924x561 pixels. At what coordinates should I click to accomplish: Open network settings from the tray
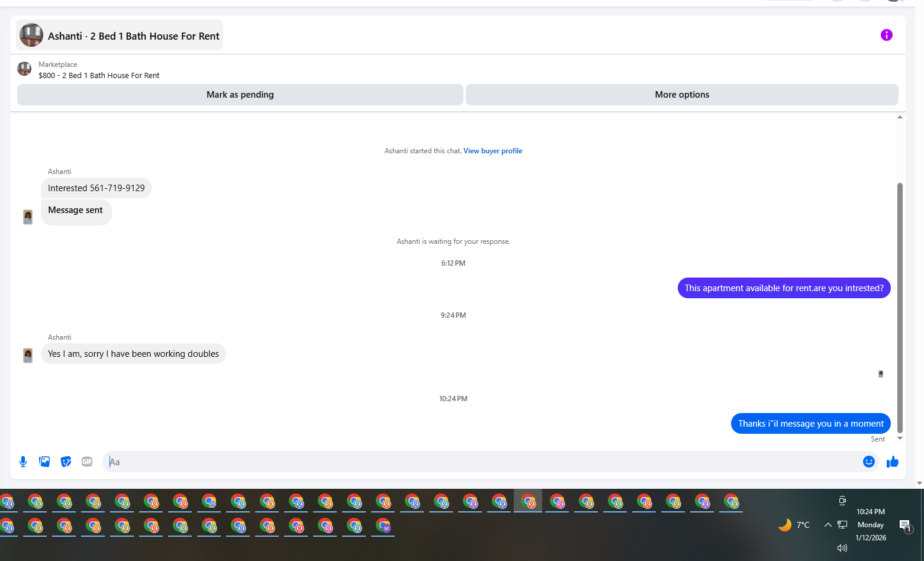point(842,524)
